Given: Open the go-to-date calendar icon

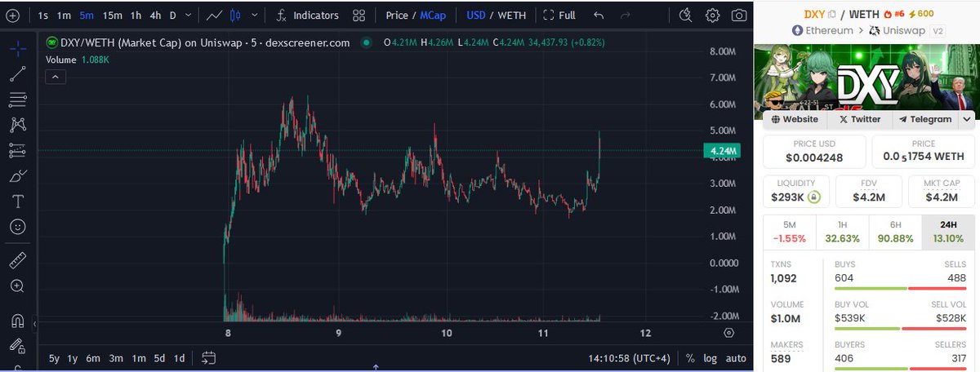Looking at the screenshot, I should pos(208,357).
